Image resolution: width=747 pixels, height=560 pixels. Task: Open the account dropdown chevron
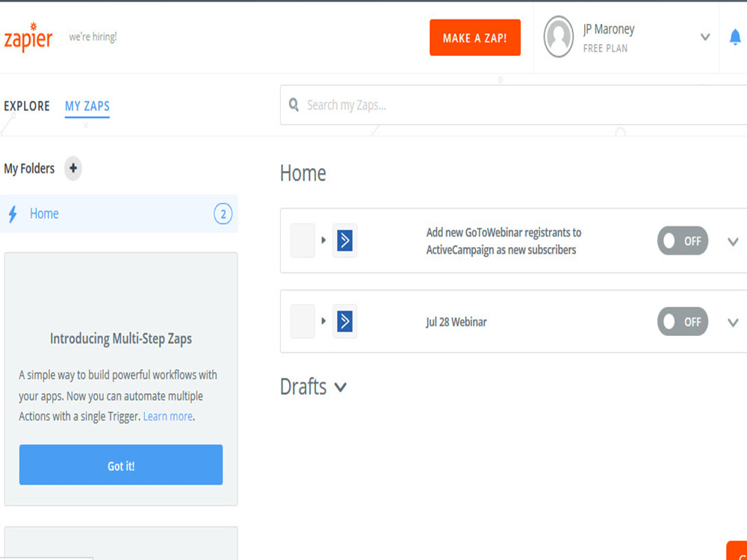pyautogui.click(x=705, y=37)
